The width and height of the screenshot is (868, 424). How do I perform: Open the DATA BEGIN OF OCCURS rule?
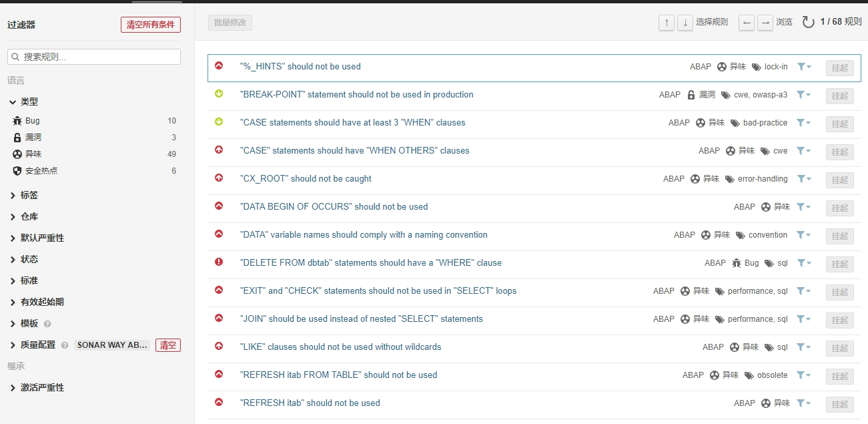point(334,207)
